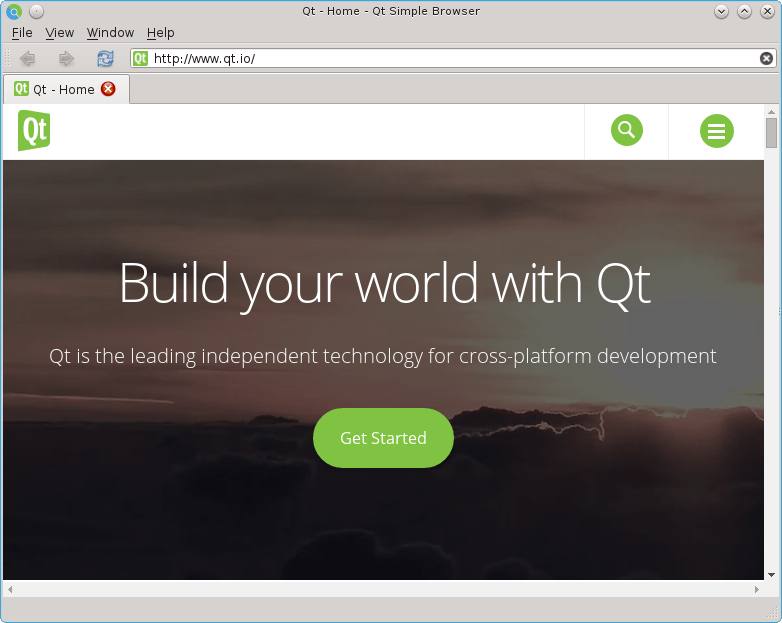Open the hamburger navigation menu
The image size is (782, 623).
(716, 131)
